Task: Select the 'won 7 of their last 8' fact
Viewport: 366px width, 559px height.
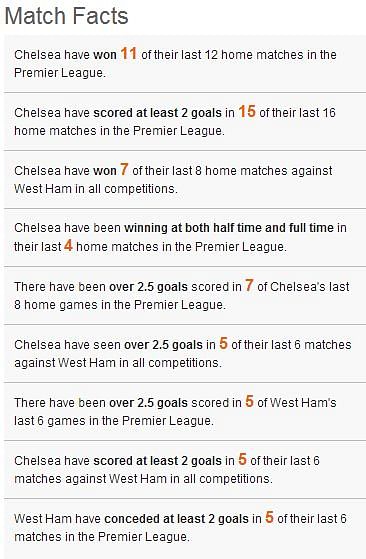Action: [x=185, y=180]
